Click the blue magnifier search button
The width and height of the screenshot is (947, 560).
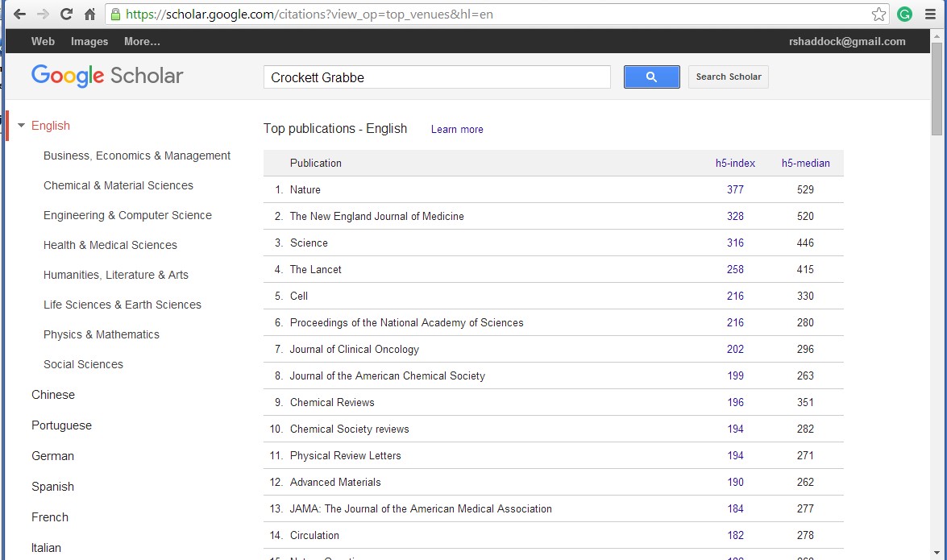(652, 77)
